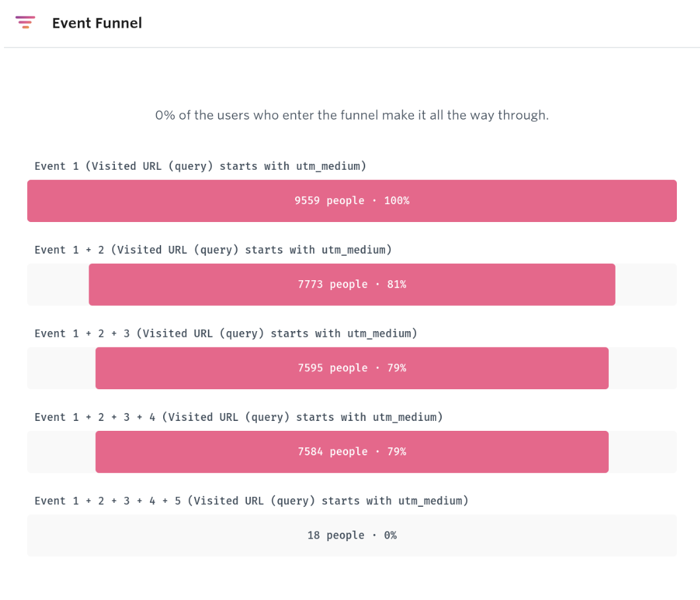Viewport: 700px width, 600px height.
Task: Click the Event Funnel heading
Action: click(x=97, y=22)
